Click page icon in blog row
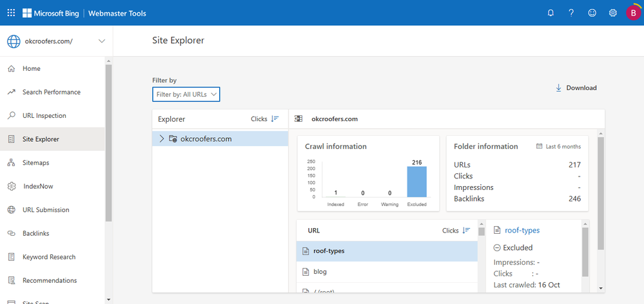Image resolution: width=644 pixels, height=304 pixels. [305, 272]
